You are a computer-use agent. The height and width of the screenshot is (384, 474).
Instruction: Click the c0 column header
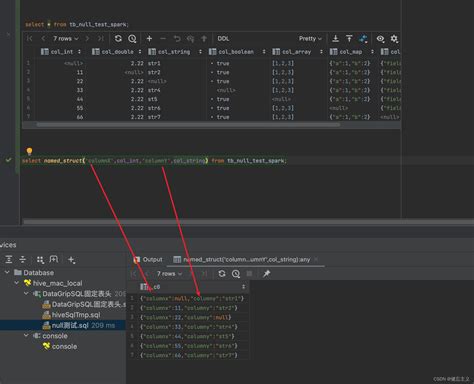[193, 287]
